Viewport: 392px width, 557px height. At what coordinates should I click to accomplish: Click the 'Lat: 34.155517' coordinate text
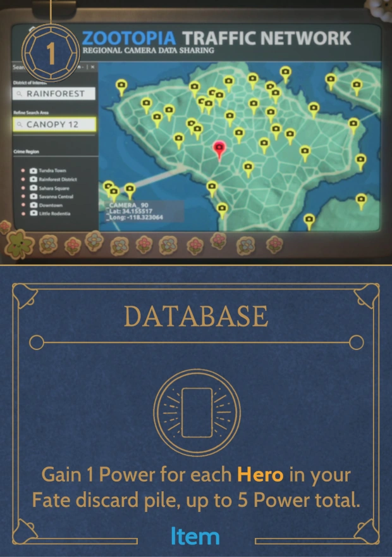click(130, 211)
